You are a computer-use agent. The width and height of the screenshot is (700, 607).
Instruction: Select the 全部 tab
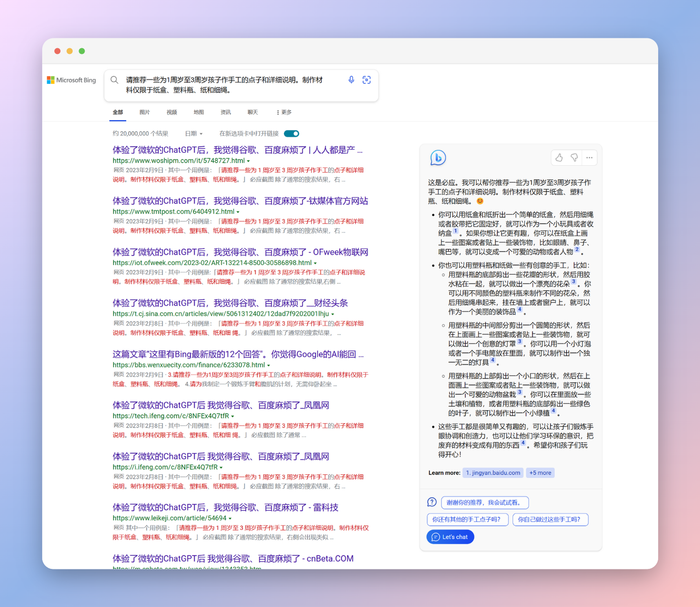pyautogui.click(x=118, y=112)
